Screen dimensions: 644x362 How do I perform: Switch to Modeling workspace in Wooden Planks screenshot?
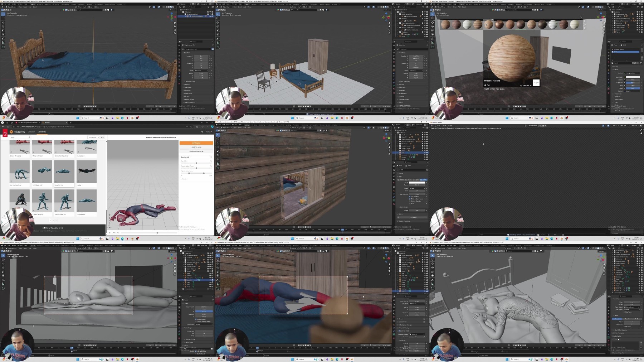(x=469, y=4)
